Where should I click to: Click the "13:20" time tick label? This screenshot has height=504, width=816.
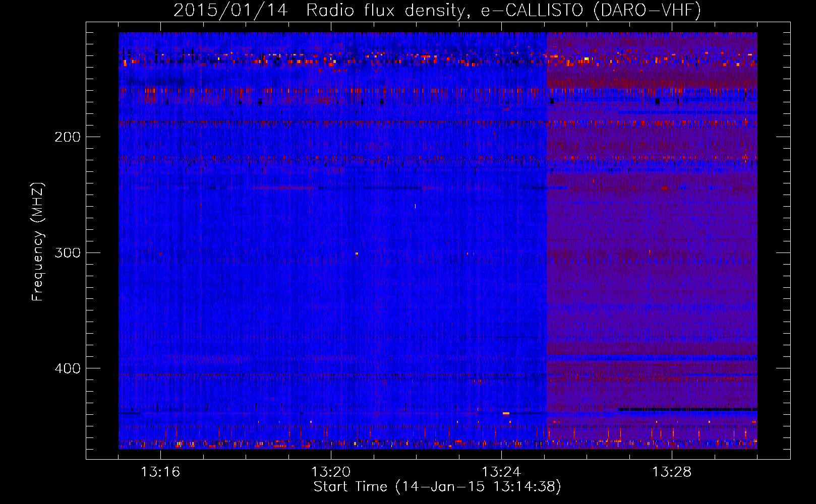(x=331, y=472)
